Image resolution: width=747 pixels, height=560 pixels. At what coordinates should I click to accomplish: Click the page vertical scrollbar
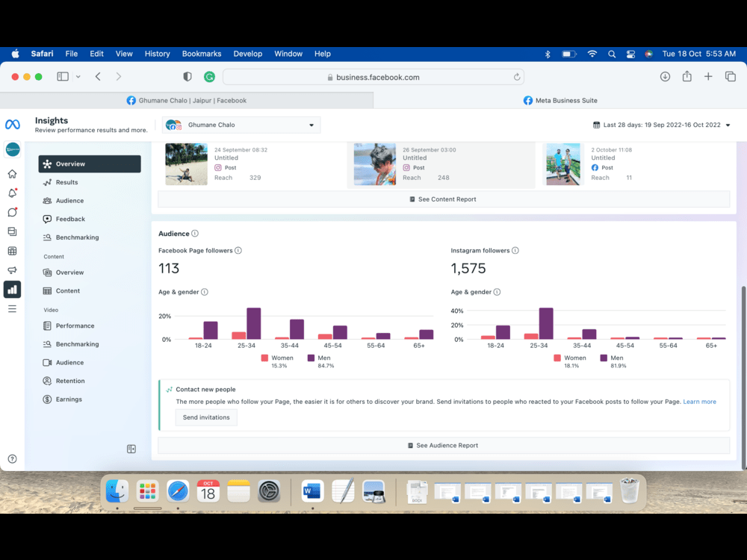coord(744,377)
